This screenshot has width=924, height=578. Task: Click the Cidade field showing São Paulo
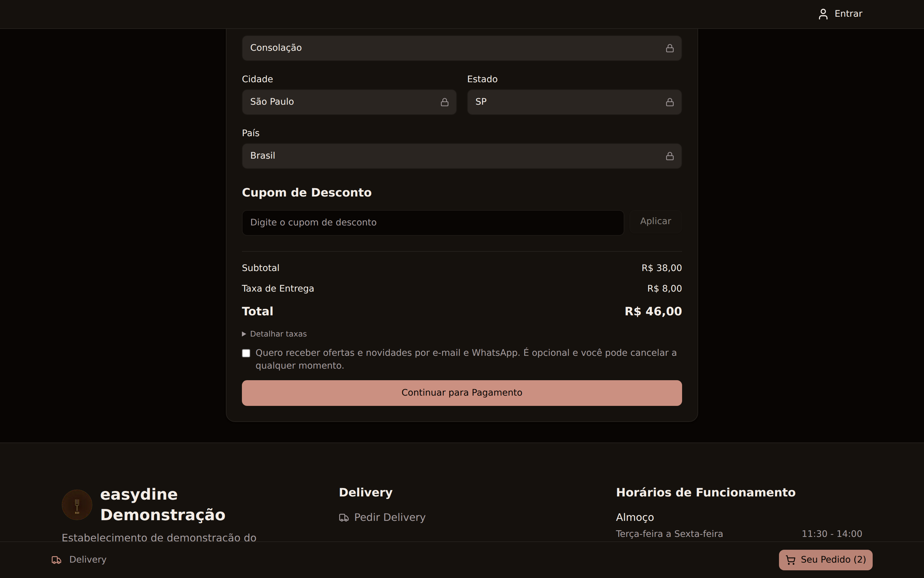click(x=349, y=102)
